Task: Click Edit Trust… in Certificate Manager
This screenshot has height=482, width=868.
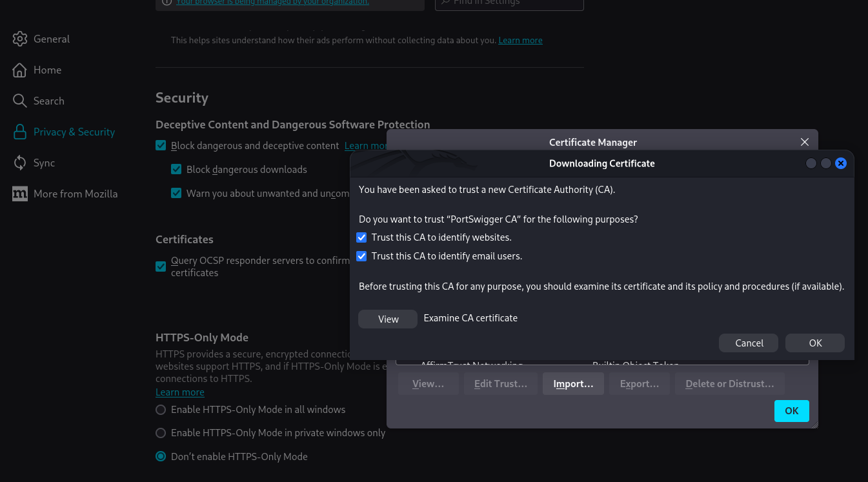Action: coord(501,383)
